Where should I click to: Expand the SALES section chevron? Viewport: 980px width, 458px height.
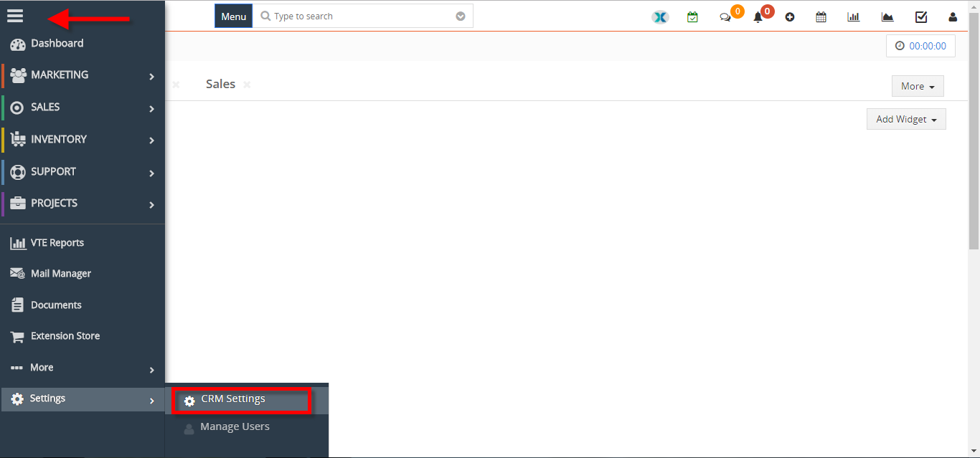(x=151, y=108)
